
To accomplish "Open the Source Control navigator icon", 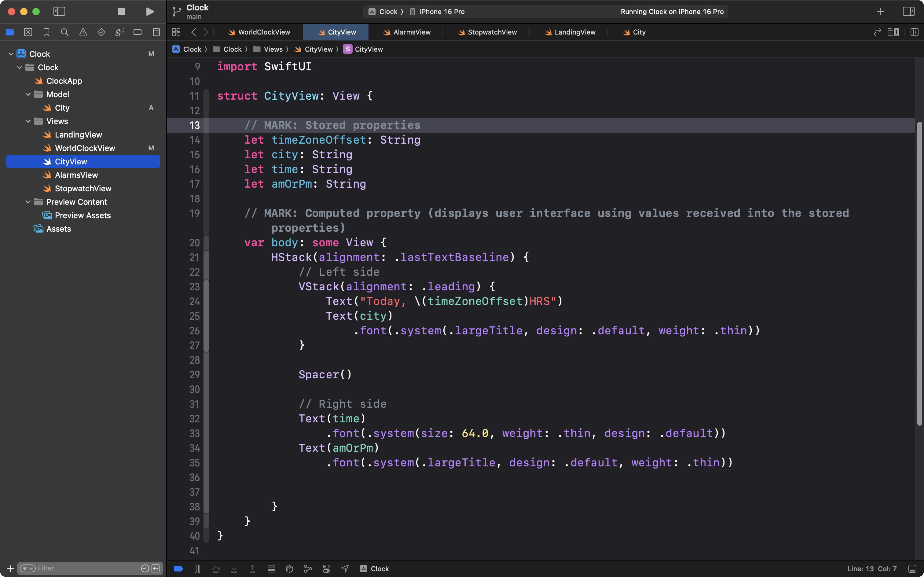I will pyautogui.click(x=28, y=32).
